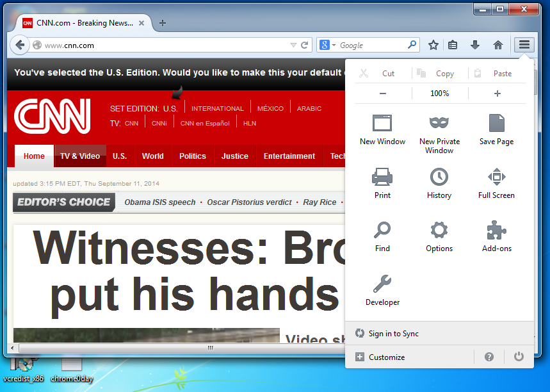Select the chrome0day desktop file
This screenshot has width=550, height=392.
72,371
